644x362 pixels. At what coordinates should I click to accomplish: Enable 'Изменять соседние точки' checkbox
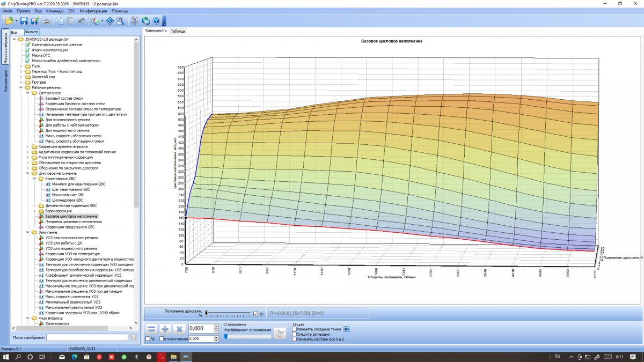294,329
